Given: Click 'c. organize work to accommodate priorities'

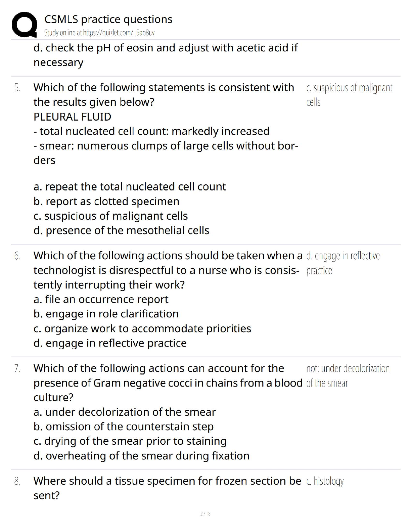Looking at the screenshot, I should coord(142,328).
